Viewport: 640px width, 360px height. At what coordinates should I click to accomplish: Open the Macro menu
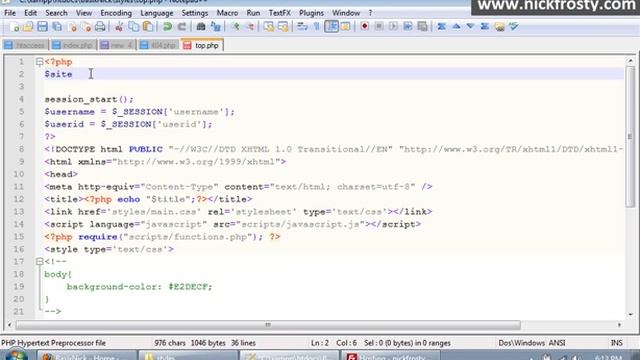point(227,13)
